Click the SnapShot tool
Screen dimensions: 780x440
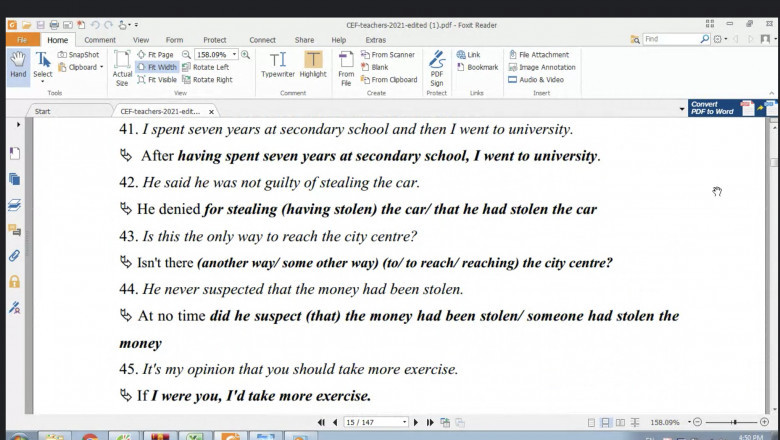tap(78, 55)
